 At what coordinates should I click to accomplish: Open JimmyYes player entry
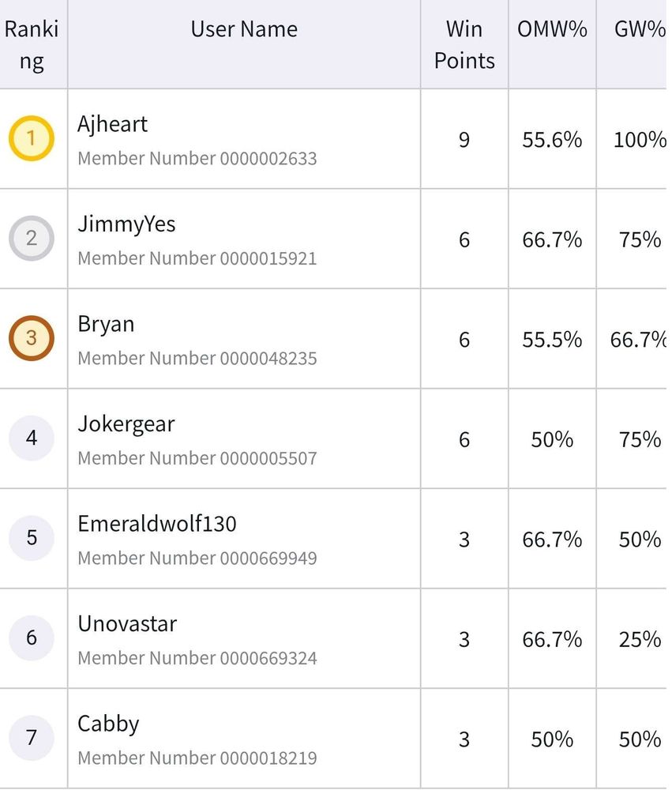[126, 224]
